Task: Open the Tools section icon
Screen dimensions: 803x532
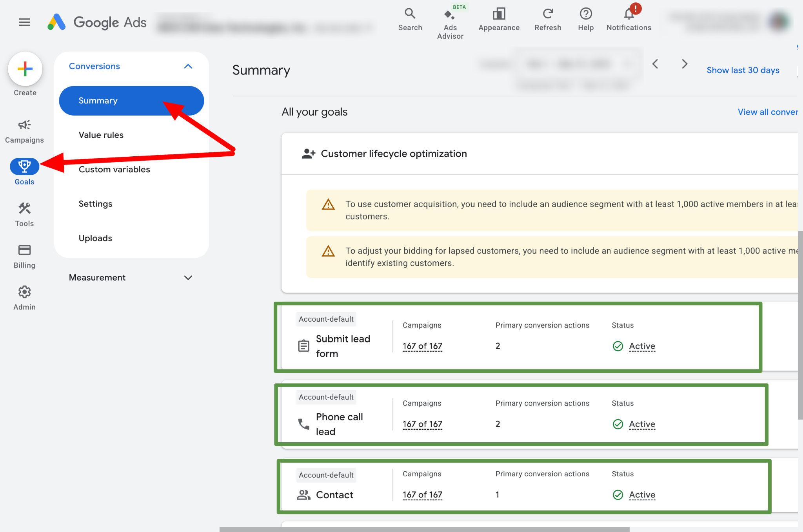Action: pyautogui.click(x=24, y=208)
